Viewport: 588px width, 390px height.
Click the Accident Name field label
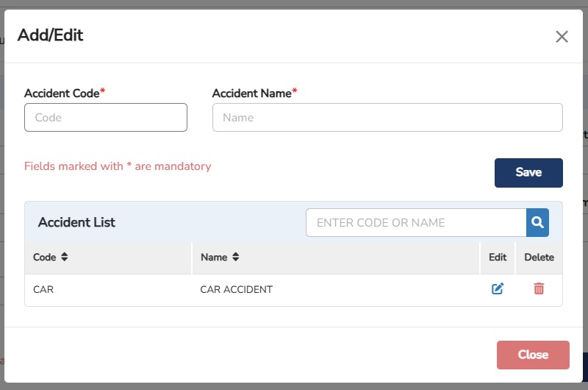point(252,93)
